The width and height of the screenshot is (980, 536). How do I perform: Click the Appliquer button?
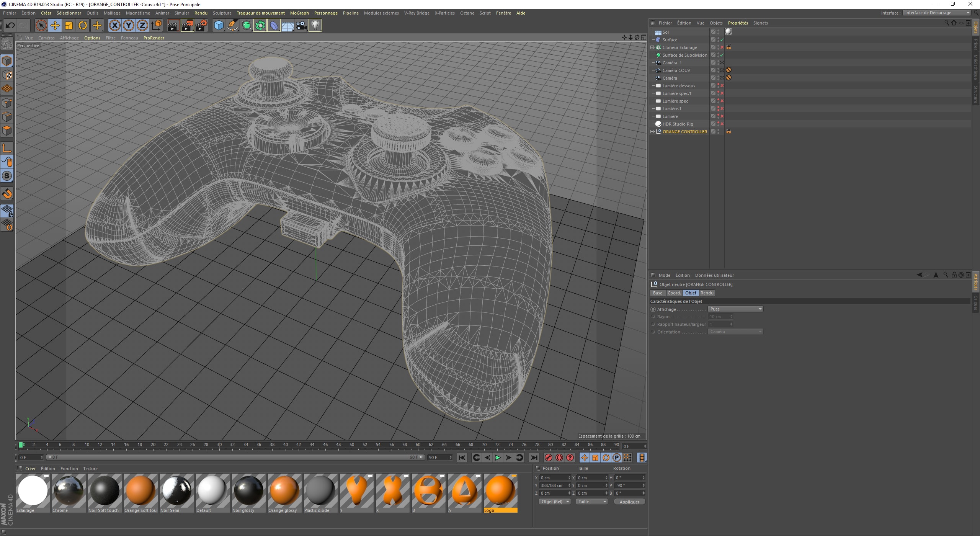[x=629, y=502]
